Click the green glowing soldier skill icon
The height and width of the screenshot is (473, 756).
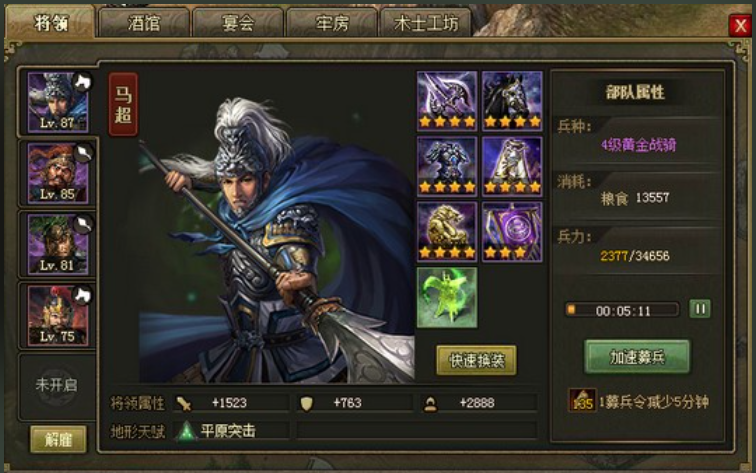tap(447, 297)
